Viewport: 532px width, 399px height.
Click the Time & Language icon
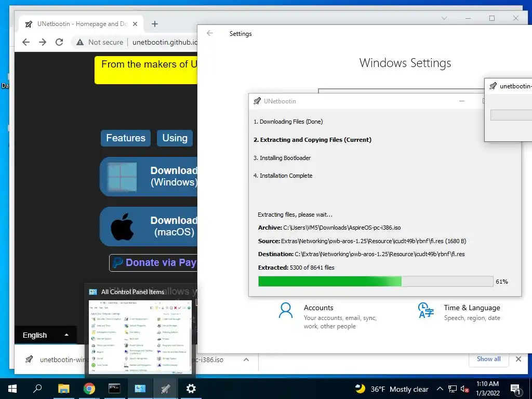click(426, 310)
